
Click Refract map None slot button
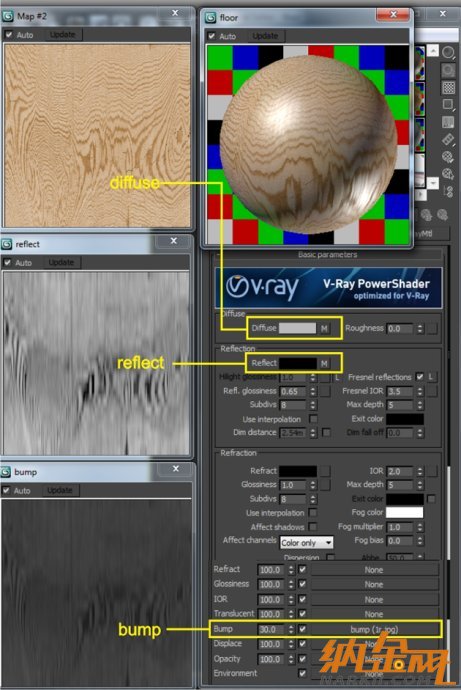tap(374, 570)
